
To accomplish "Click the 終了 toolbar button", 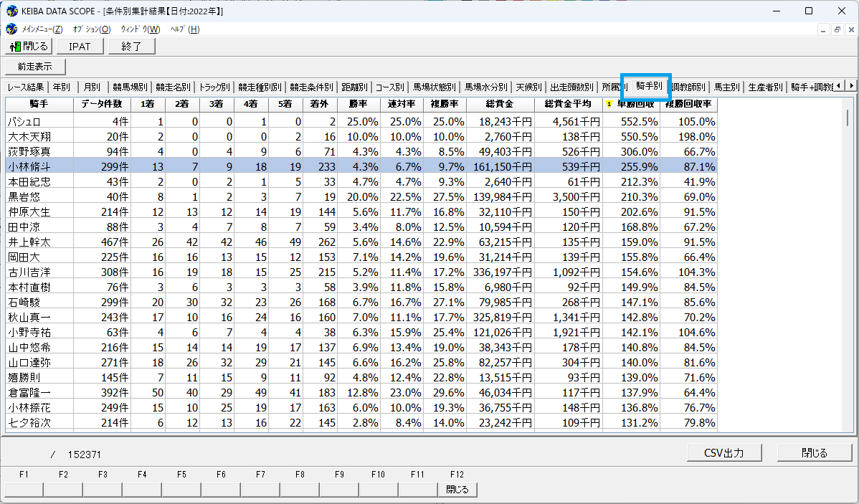I will tap(131, 47).
